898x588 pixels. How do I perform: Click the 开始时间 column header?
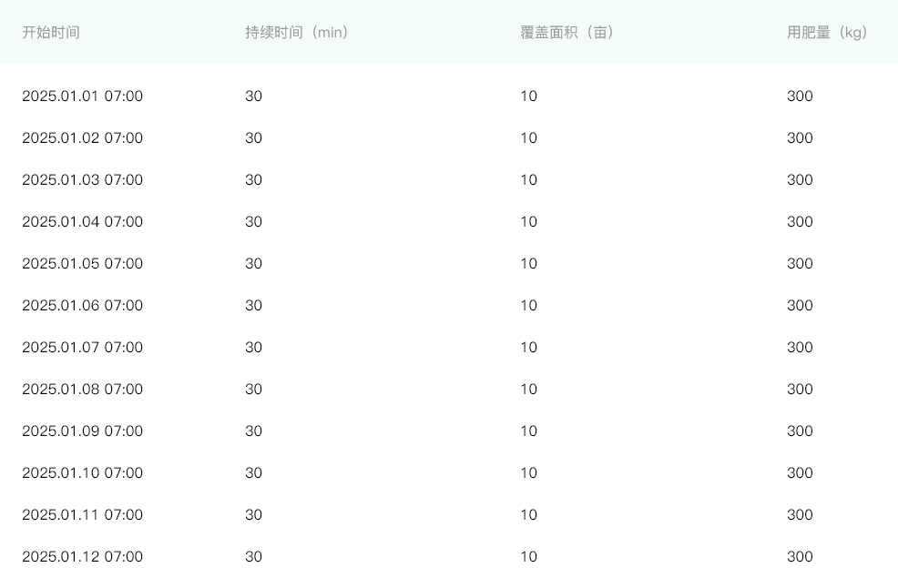point(51,33)
